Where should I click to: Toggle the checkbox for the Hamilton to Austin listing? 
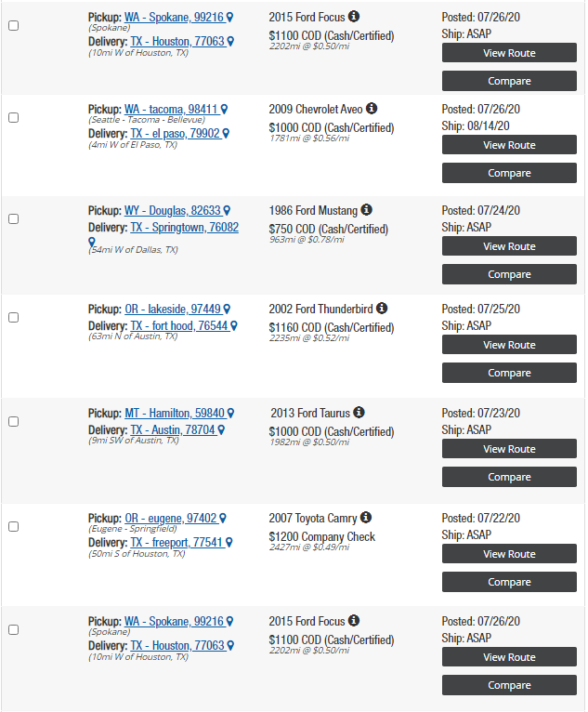(x=14, y=421)
